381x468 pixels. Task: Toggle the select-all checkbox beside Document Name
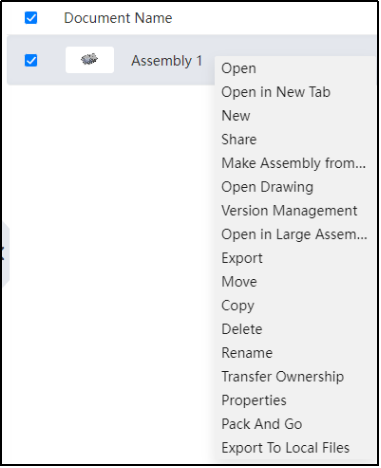(31, 18)
